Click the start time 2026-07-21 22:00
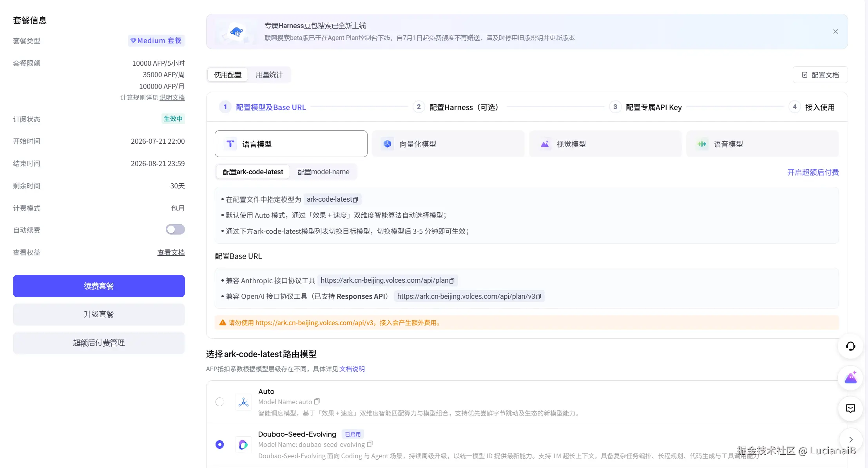 pyautogui.click(x=158, y=141)
